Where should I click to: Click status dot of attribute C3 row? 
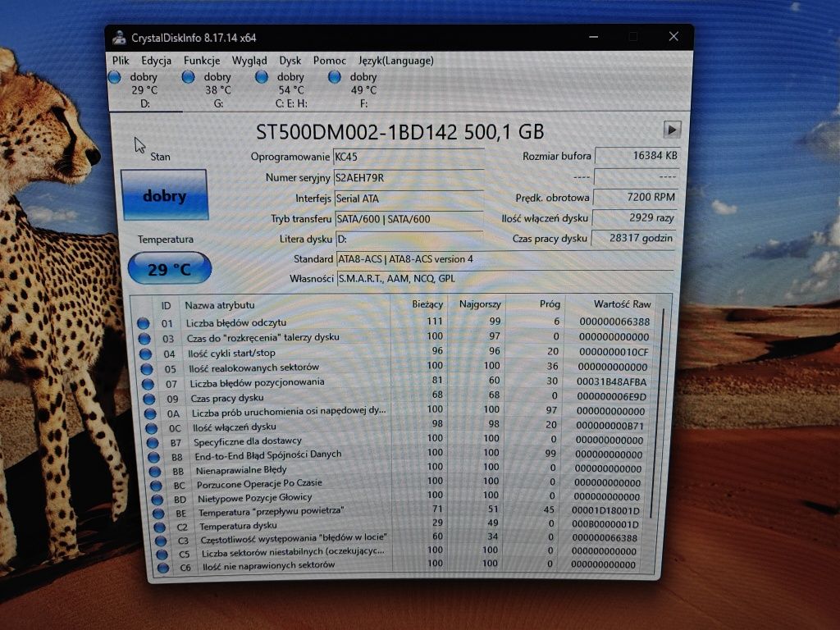(x=160, y=541)
